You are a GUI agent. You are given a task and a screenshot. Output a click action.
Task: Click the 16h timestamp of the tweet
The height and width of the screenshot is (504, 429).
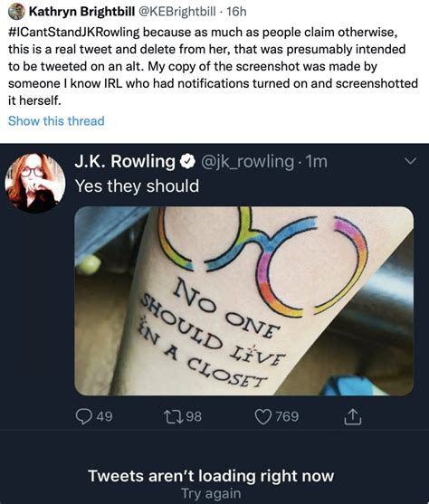[x=236, y=12]
